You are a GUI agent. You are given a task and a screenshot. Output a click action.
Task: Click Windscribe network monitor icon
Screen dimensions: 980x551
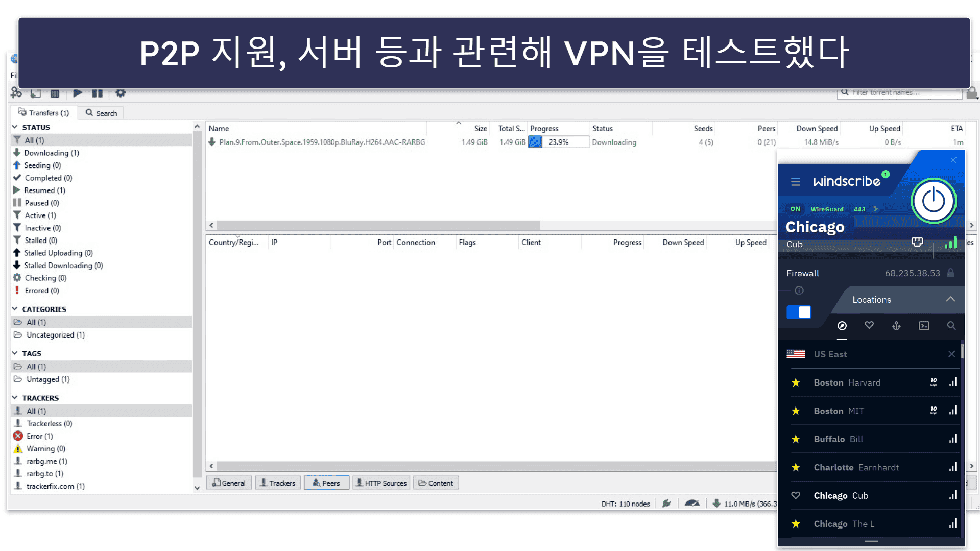(x=917, y=242)
